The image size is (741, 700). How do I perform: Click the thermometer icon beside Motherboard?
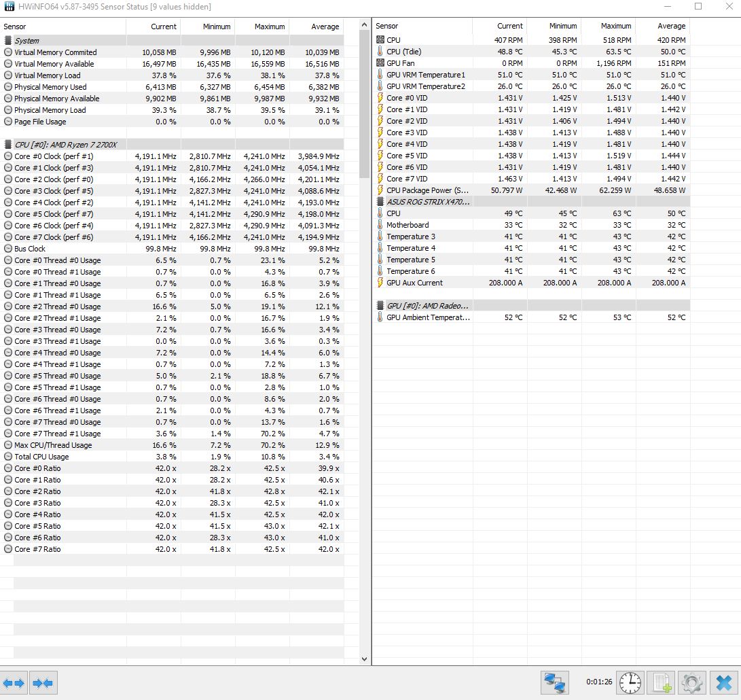tap(380, 225)
